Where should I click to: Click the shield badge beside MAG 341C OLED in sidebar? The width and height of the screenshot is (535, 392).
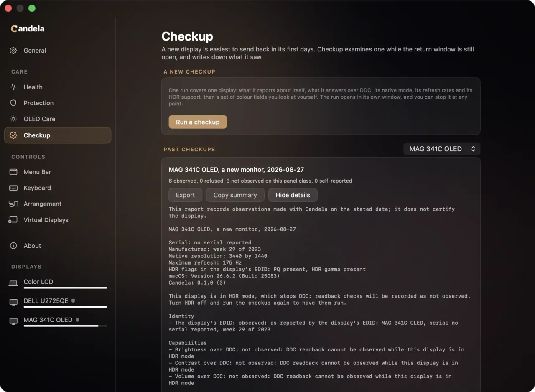coord(77,320)
